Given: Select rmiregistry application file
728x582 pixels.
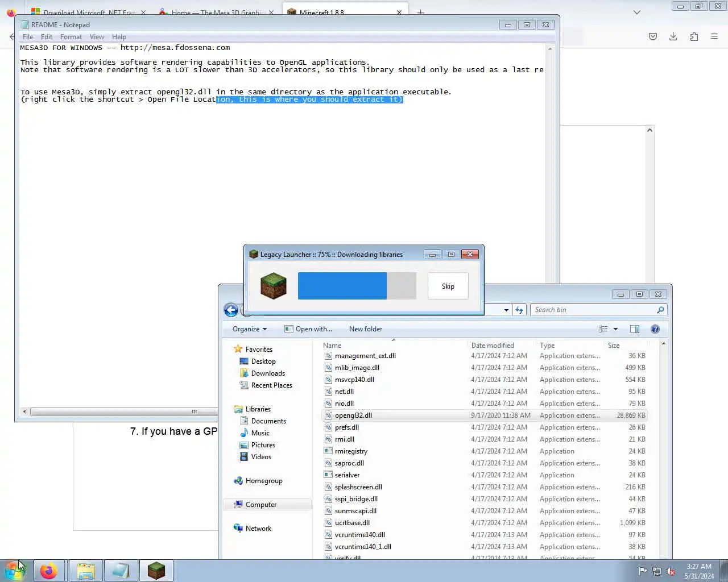Looking at the screenshot, I should click(x=484, y=451).
